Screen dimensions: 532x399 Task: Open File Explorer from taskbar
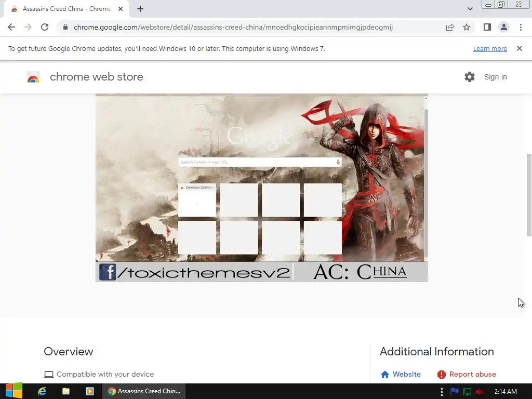(66, 391)
